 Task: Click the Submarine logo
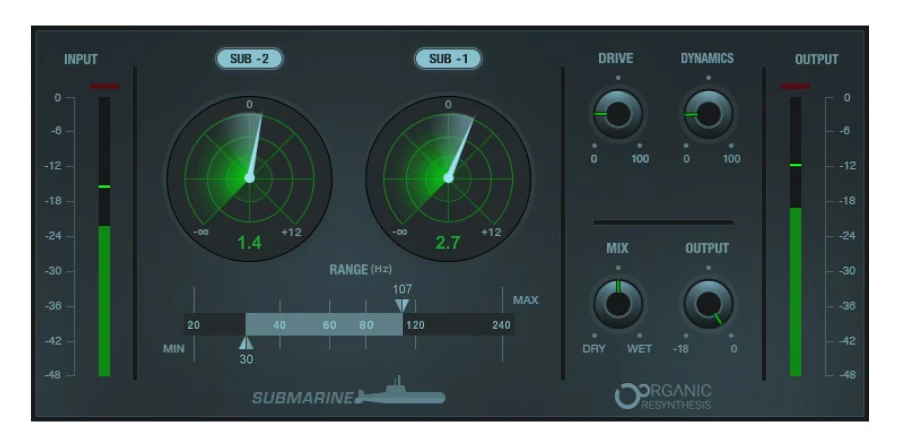[348, 392]
